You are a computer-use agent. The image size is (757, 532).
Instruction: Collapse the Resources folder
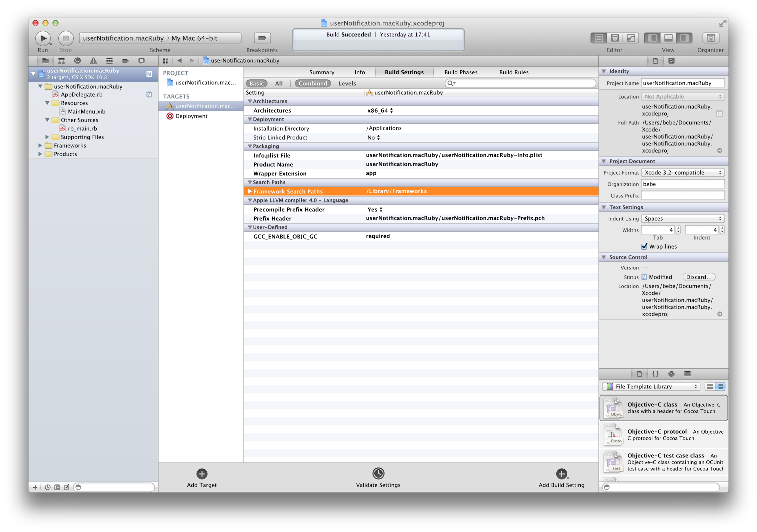pos(47,103)
